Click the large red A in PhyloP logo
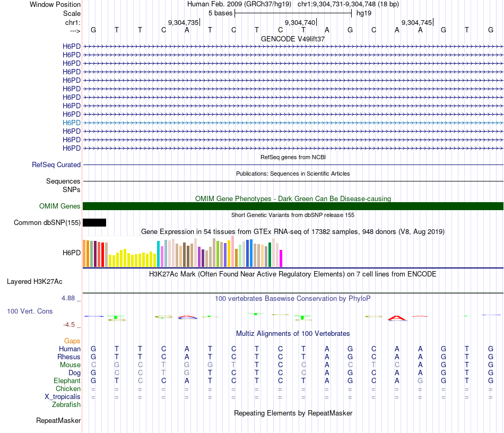 coord(397,318)
